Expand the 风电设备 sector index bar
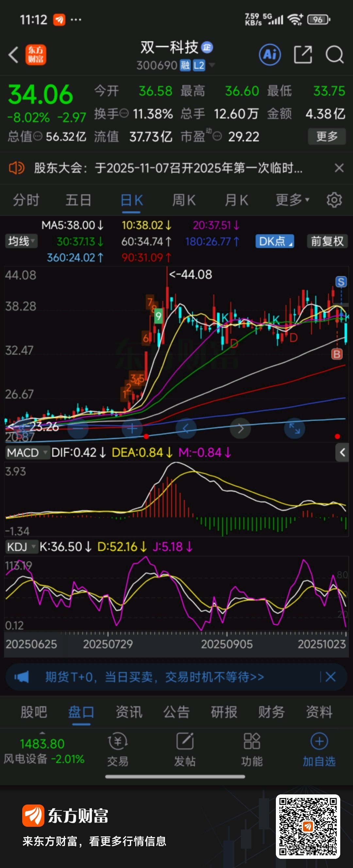The width and height of the screenshot is (353, 868). pos(44,751)
